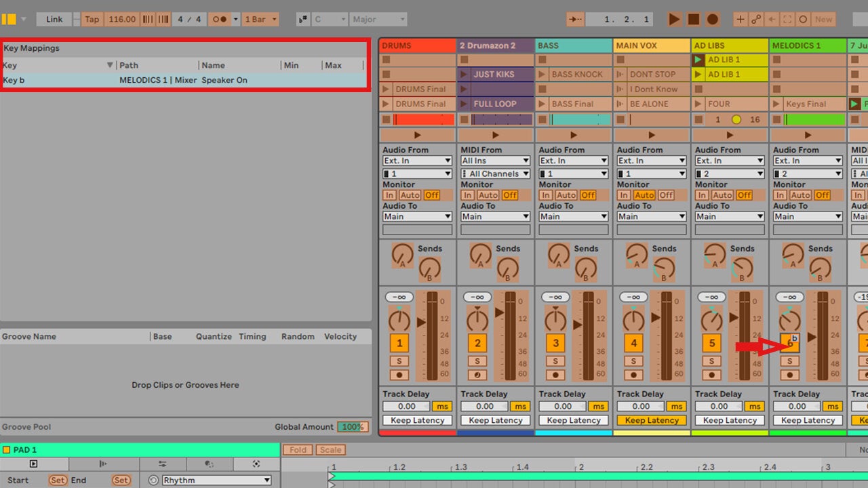Click the Fold button
The width and height of the screenshot is (868, 488).
tap(298, 449)
